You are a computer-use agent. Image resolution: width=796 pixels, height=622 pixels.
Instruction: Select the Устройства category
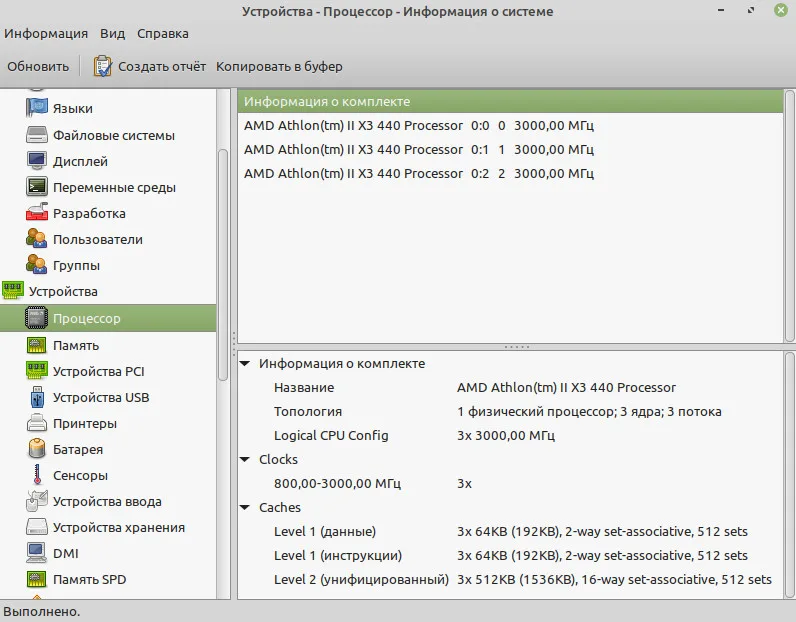pos(63,291)
